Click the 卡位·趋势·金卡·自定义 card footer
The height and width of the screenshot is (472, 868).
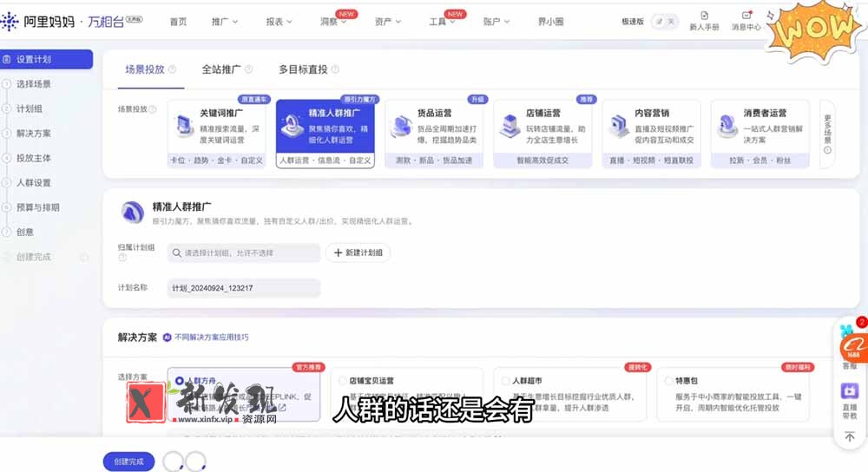click(x=216, y=161)
